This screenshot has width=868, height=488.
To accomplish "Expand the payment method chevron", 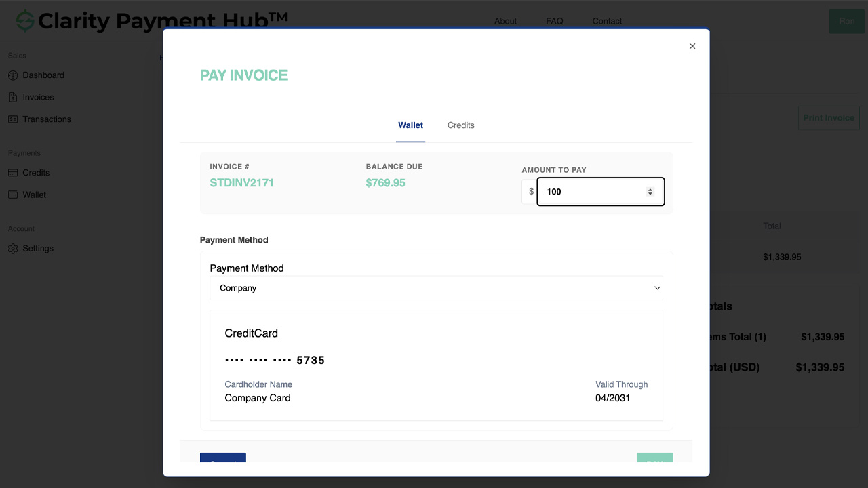I will [x=656, y=287].
